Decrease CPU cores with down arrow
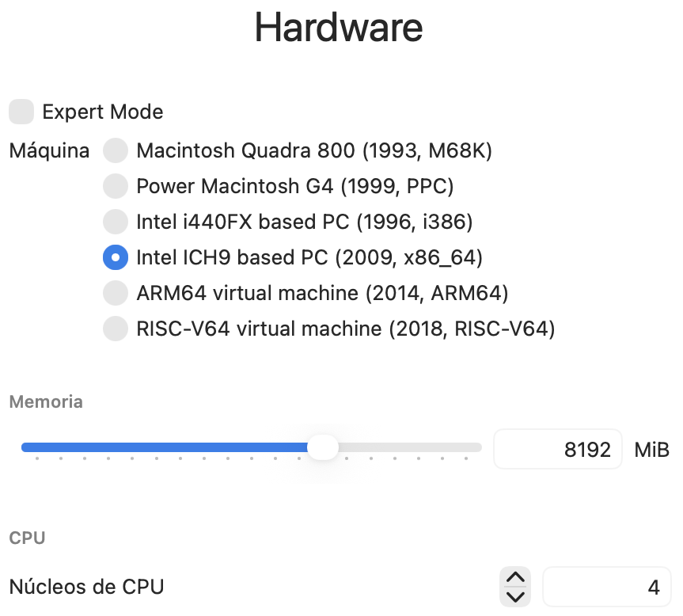 coord(515,596)
